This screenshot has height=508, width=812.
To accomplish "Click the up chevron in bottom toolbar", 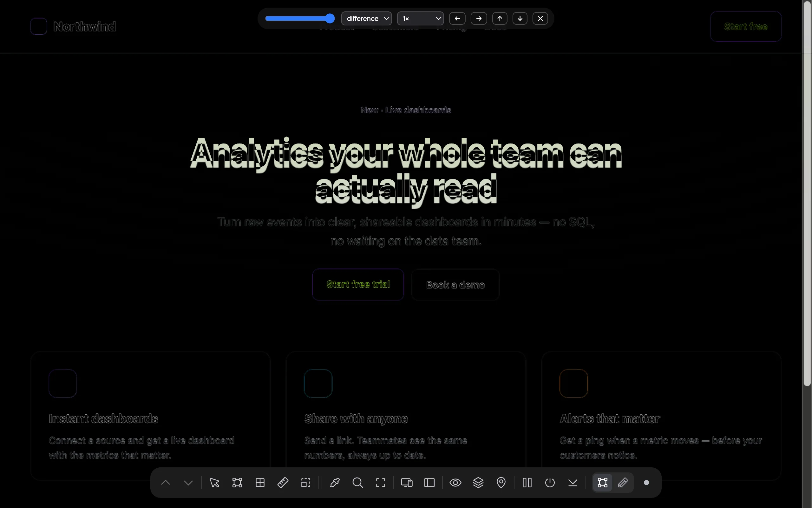I will click(166, 483).
